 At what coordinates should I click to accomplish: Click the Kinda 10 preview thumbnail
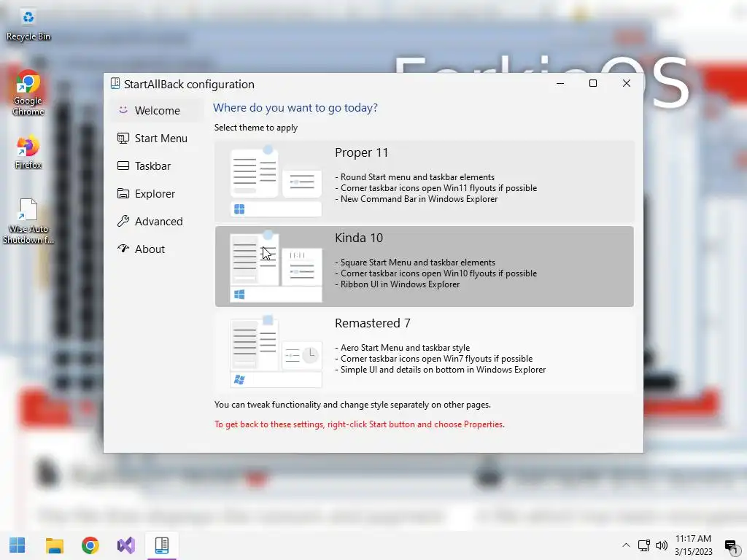click(276, 266)
